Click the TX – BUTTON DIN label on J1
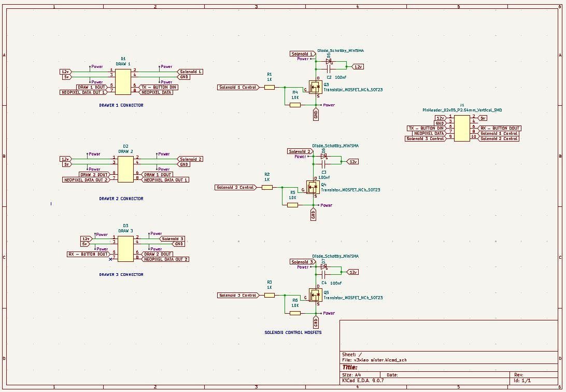The width and height of the screenshot is (566, 392). click(427, 128)
